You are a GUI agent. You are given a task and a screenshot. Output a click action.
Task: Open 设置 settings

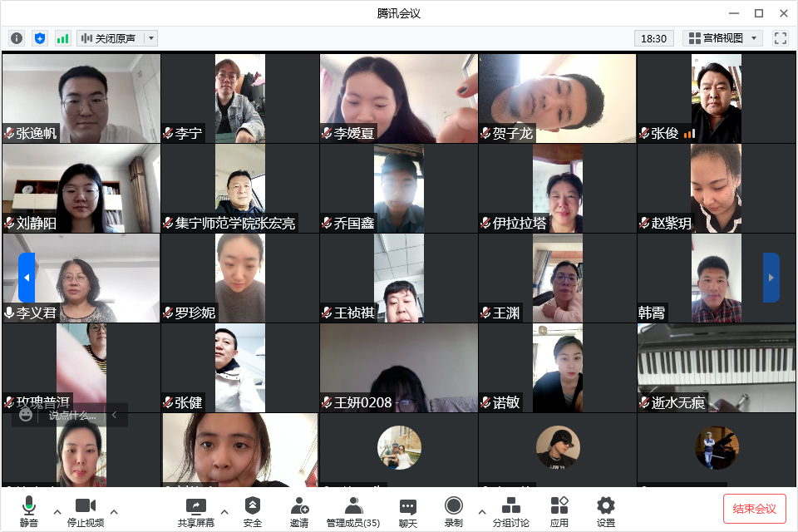point(606,511)
